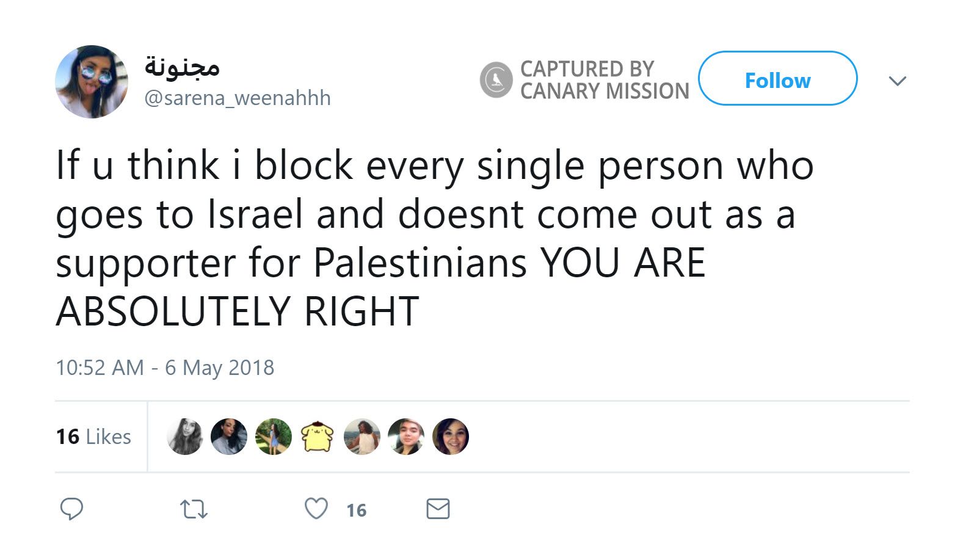Expand the tweet options chevron menu
The height and width of the screenshot is (560, 963).
897,81
